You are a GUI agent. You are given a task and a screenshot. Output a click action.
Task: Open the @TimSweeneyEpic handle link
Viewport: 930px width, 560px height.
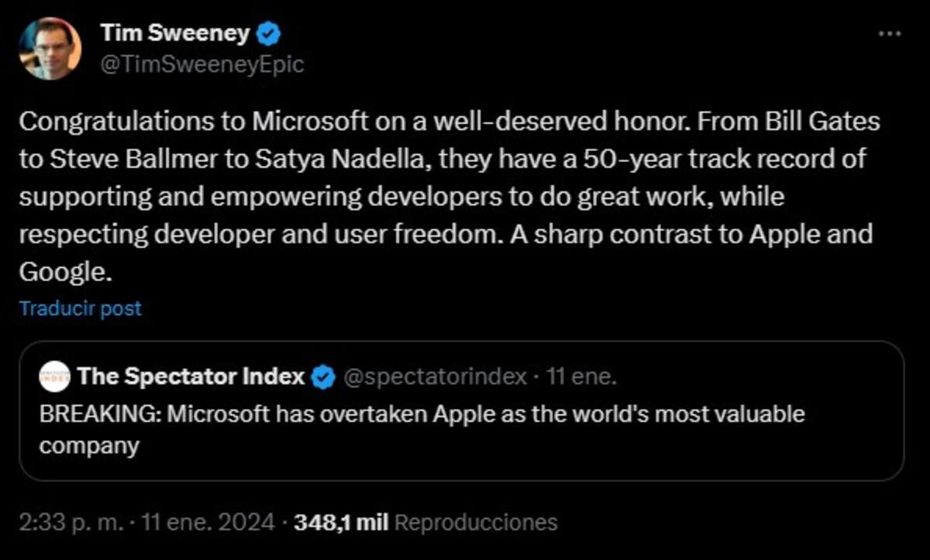click(201, 65)
